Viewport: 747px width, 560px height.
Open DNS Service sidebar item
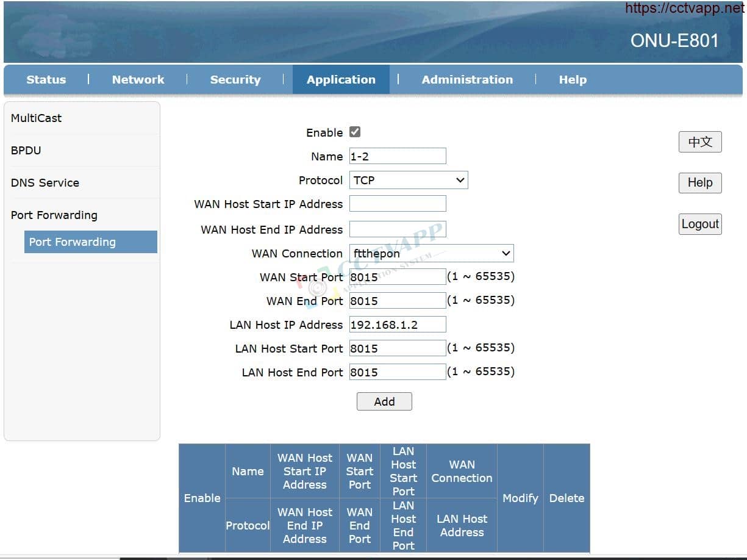pyautogui.click(x=45, y=183)
